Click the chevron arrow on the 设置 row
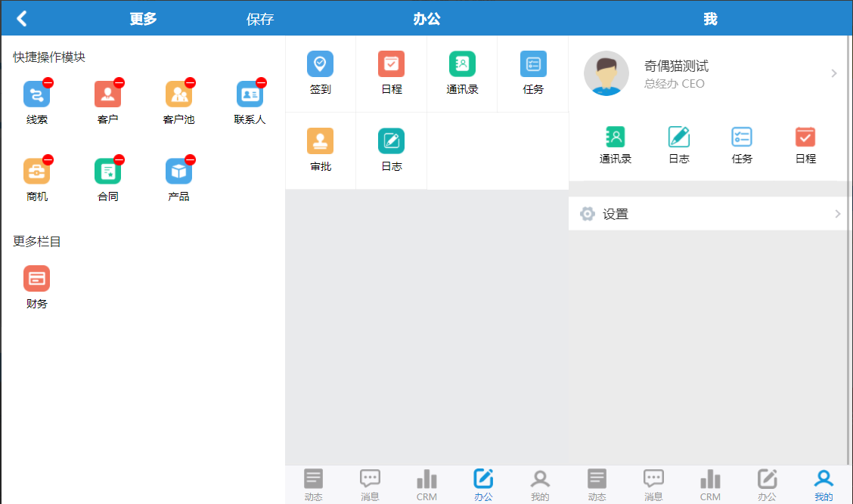 837,214
